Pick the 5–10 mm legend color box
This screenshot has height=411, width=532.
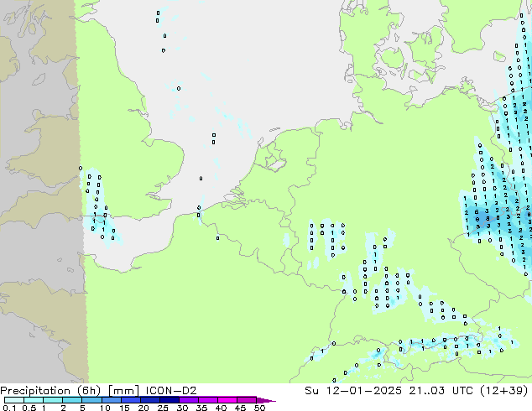(x=91, y=400)
